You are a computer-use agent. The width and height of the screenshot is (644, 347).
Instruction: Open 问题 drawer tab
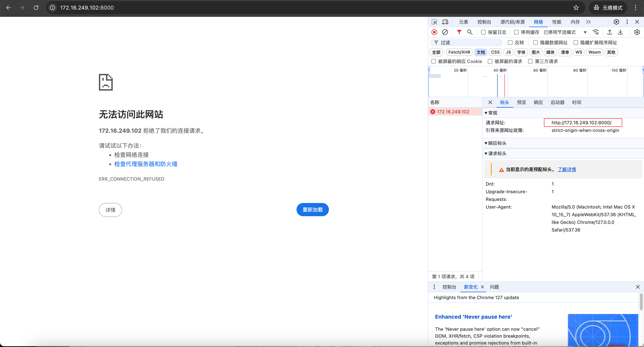[x=494, y=287]
